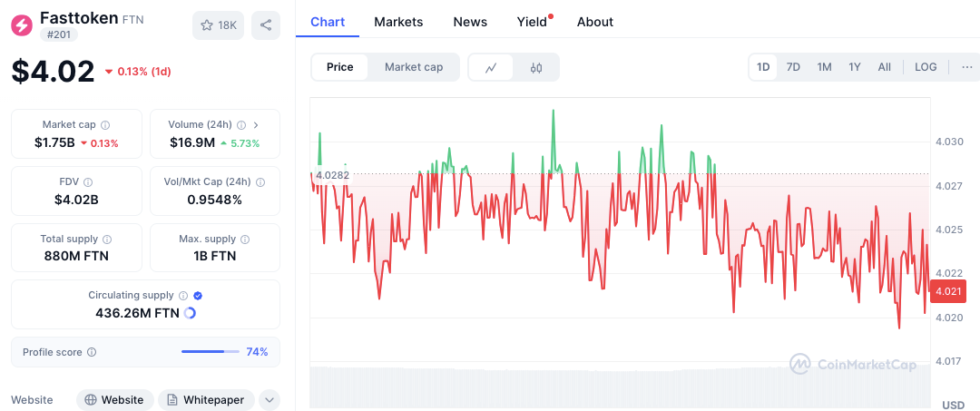Switch to the Chart tab
The height and width of the screenshot is (411, 980).
328,22
